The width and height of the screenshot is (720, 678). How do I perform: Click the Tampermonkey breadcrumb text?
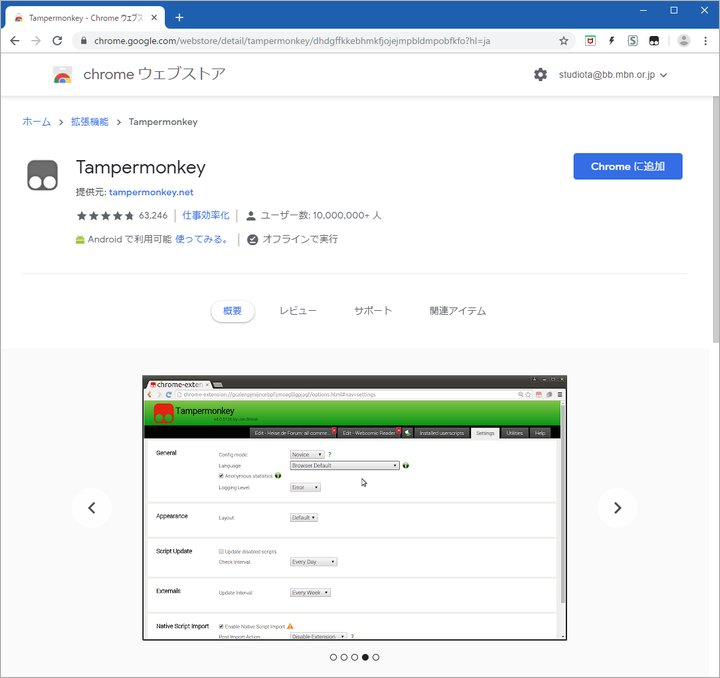(x=163, y=122)
